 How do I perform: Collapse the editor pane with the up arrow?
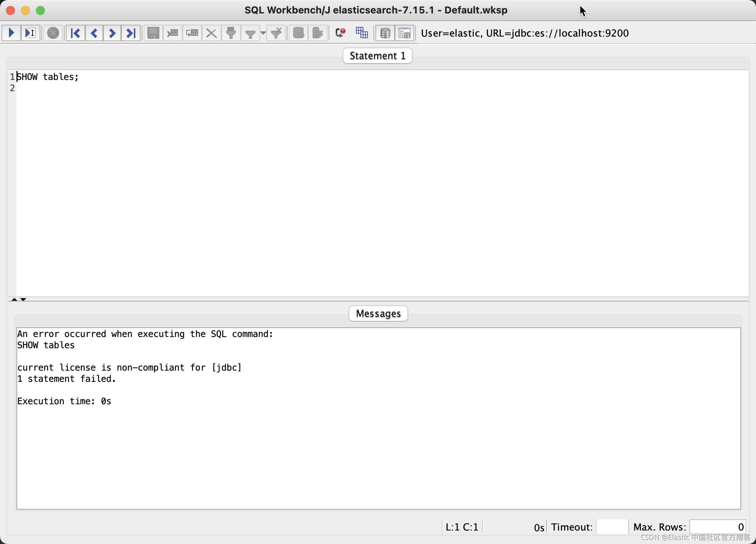click(14, 299)
